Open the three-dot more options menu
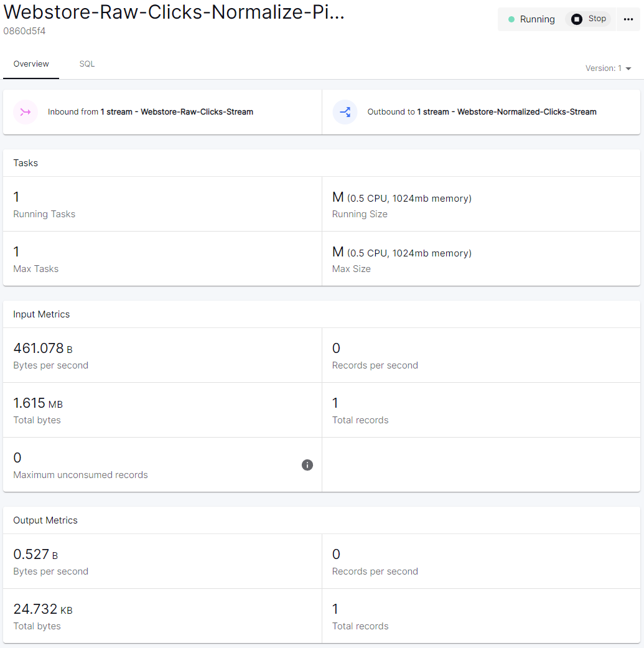This screenshot has height=648, width=644. [x=628, y=19]
